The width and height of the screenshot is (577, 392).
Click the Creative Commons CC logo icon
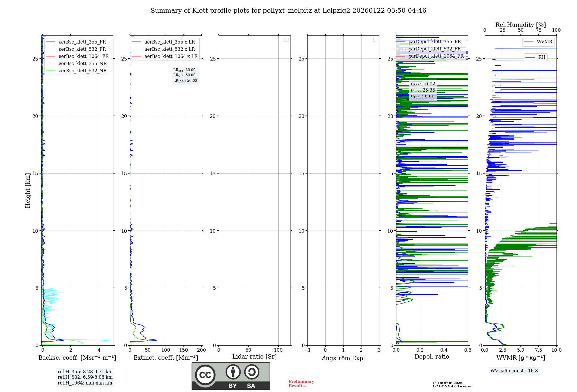(x=205, y=375)
